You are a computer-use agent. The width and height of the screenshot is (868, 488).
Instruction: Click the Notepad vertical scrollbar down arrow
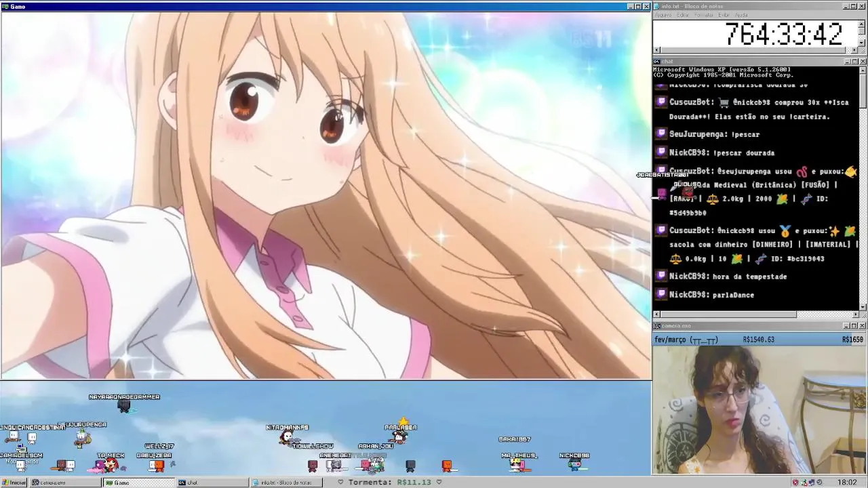coord(863,43)
